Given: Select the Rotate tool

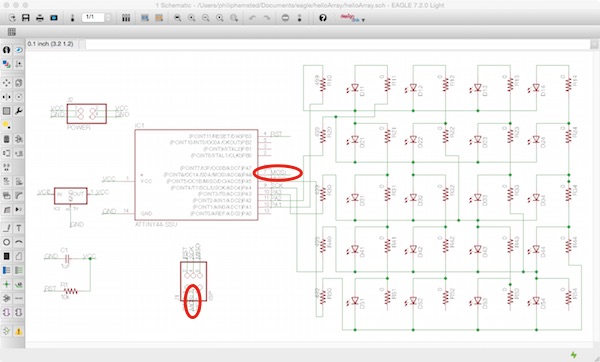Looking at the screenshot, I should click(x=18, y=97).
